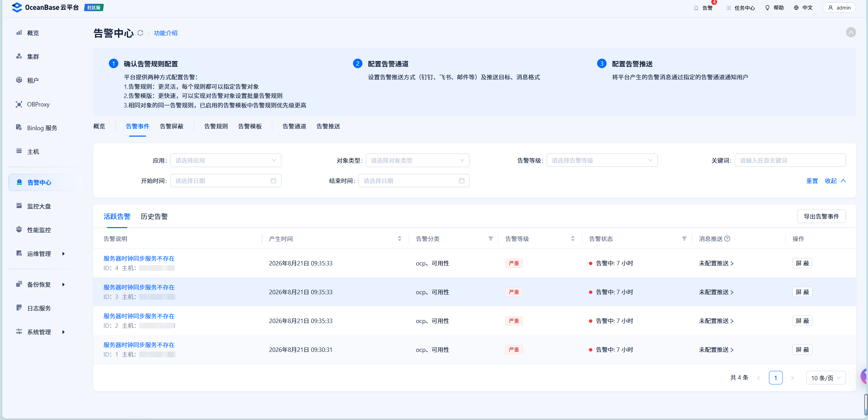
Task: Click the help lightbulb icon
Action: [768, 8]
